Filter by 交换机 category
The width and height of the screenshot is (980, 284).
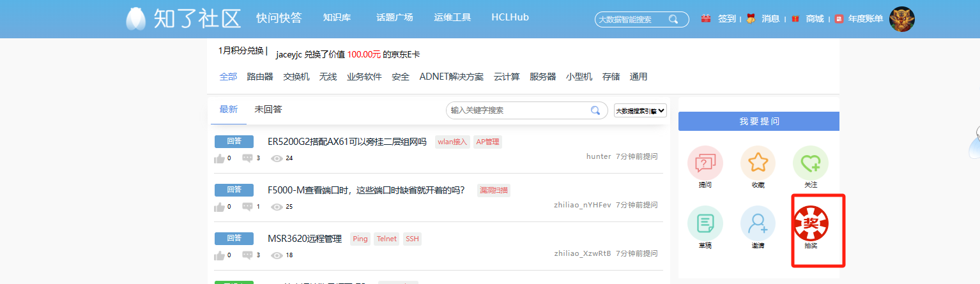(296, 77)
